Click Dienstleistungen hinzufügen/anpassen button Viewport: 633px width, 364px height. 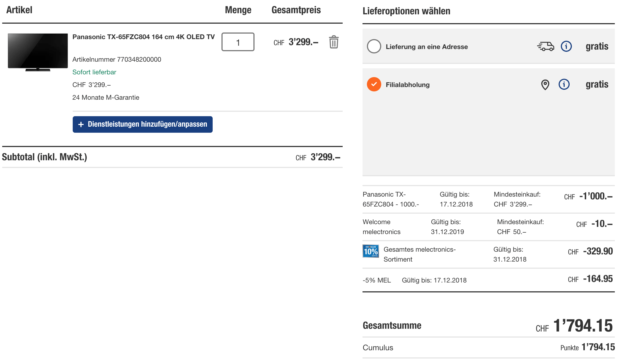point(142,124)
